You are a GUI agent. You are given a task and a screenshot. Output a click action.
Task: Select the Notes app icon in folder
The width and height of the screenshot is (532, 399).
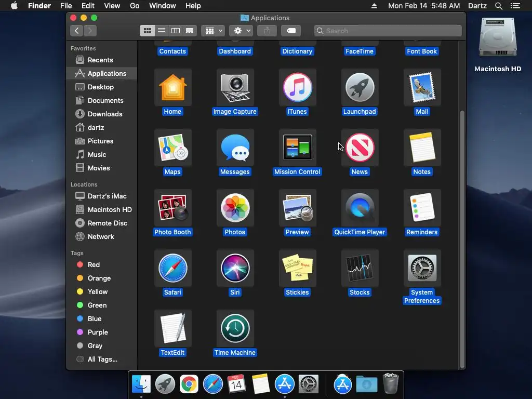pos(422,148)
